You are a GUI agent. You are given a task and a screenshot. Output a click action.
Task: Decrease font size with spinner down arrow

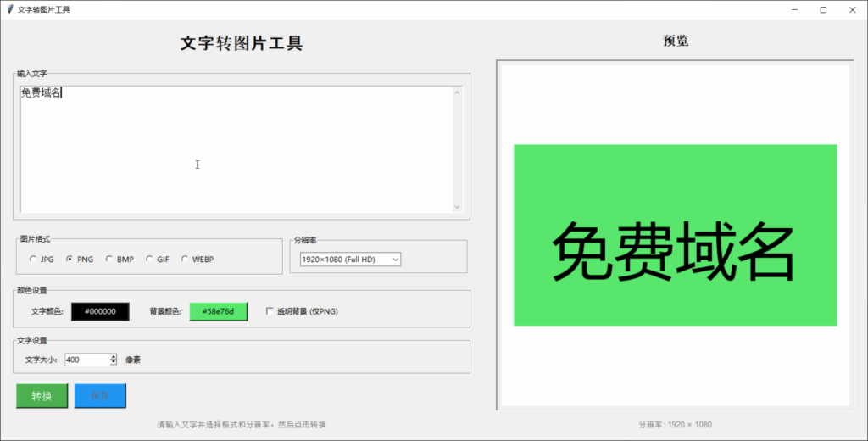pyautogui.click(x=114, y=362)
